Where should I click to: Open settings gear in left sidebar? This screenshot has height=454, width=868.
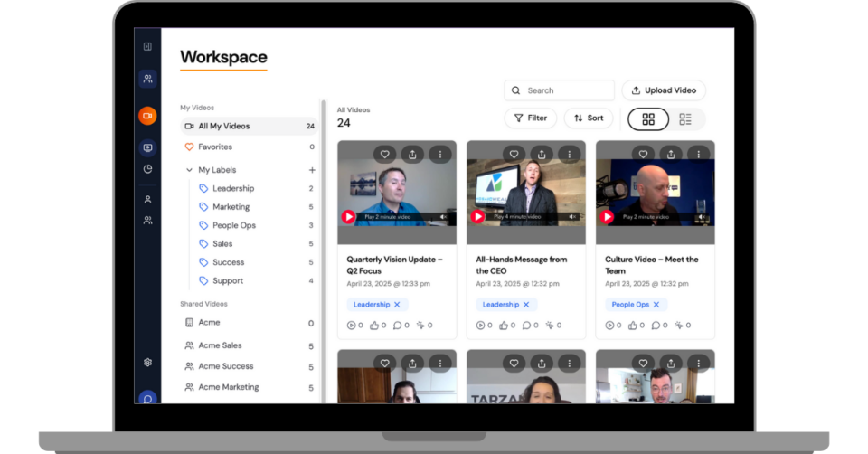[147, 362]
